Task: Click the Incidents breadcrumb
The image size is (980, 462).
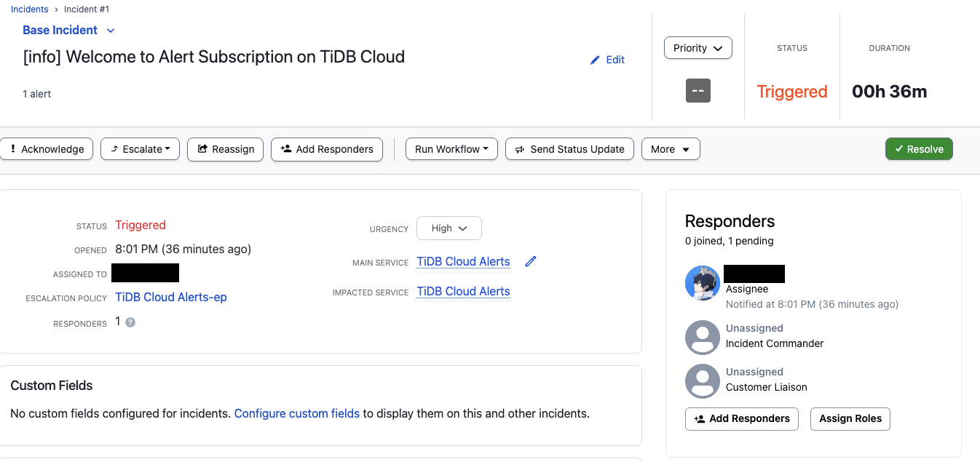Action: pos(29,9)
